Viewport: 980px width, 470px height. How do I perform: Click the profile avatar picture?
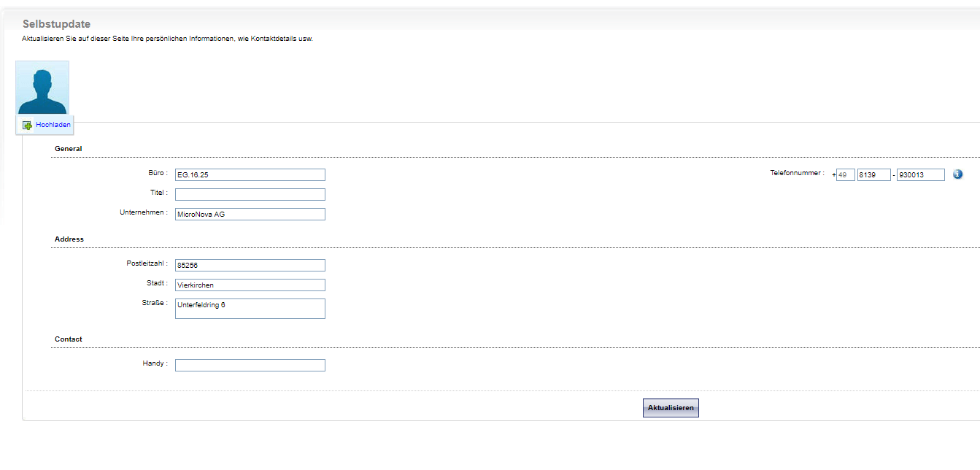[42, 88]
